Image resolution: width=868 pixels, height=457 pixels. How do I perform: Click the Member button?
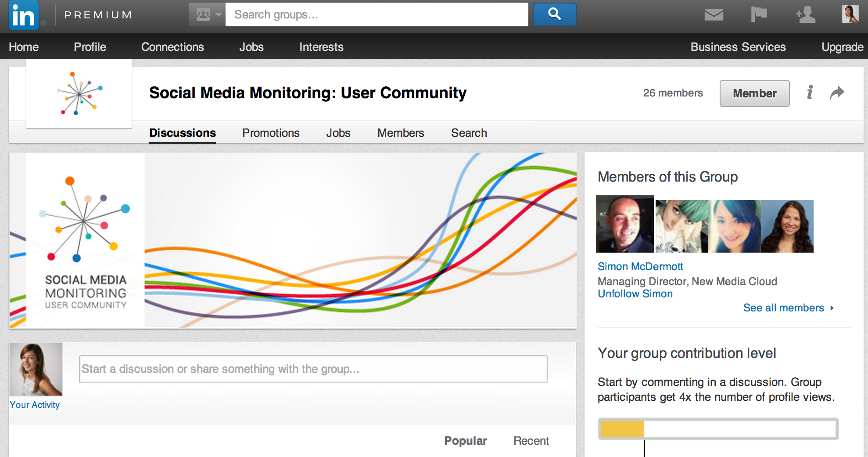point(754,93)
